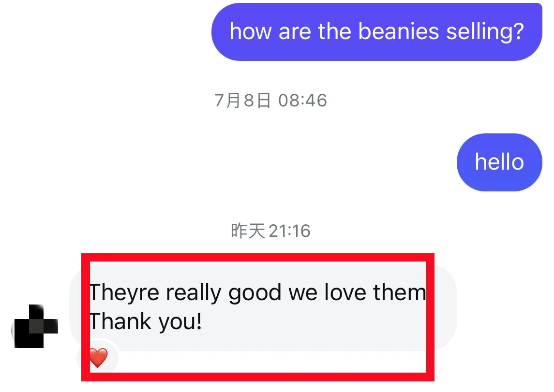The width and height of the screenshot is (554, 392).
Task: Click the "昨天 21:16" timestamp
Action: (270, 231)
